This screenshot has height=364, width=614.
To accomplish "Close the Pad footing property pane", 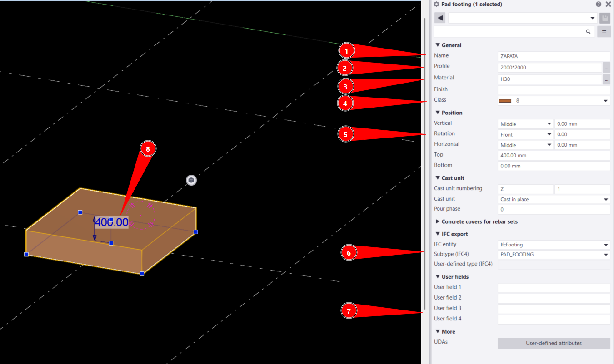I will [x=608, y=4].
